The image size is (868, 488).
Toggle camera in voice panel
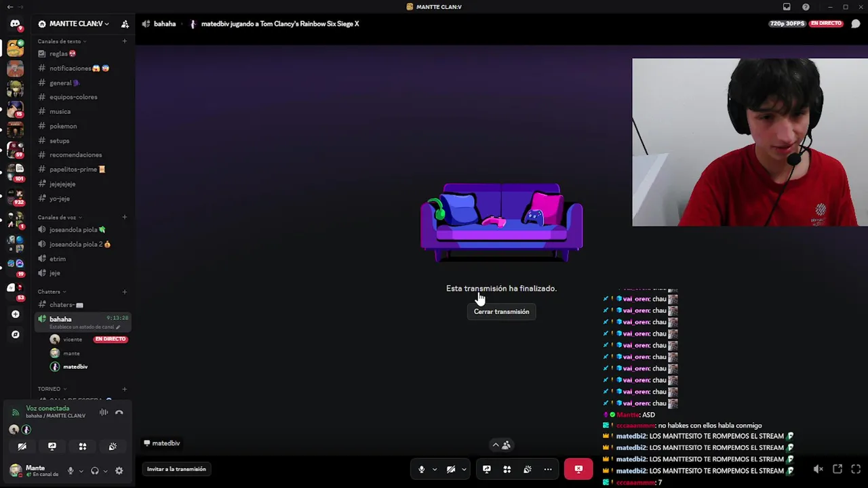pyautogui.click(x=22, y=447)
